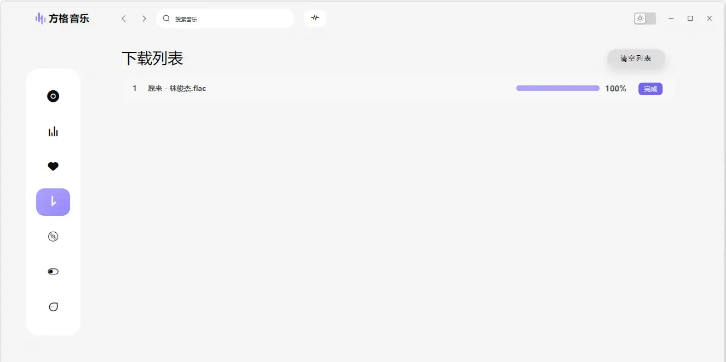This screenshot has height=362, width=726.
Task: Select the highlighted purple download-list sidebar icon
Action: click(53, 202)
